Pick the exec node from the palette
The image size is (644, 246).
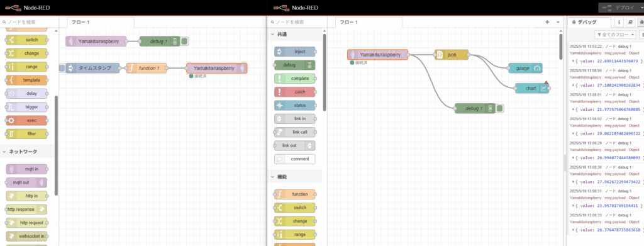click(26, 120)
